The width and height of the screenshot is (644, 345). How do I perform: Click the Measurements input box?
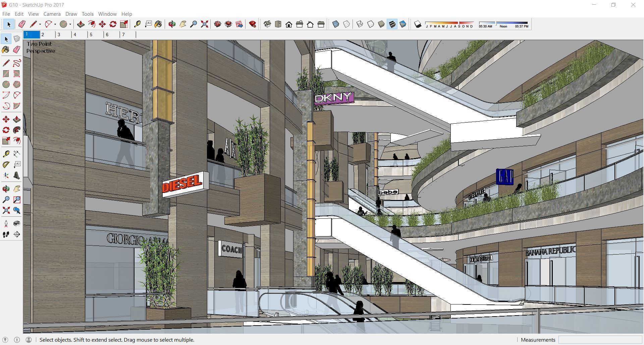pyautogui.click(x=600, y=340)
